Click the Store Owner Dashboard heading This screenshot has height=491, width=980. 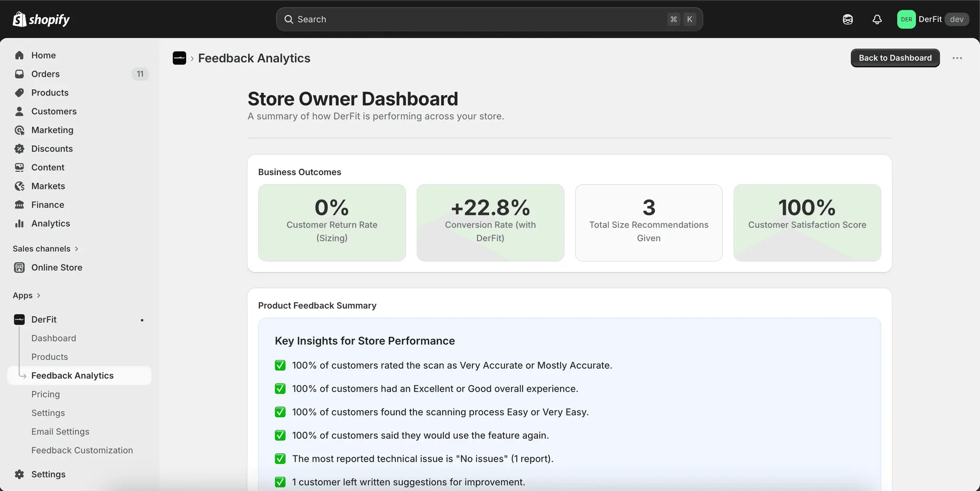pyautogui.click(x=353, y=99)
